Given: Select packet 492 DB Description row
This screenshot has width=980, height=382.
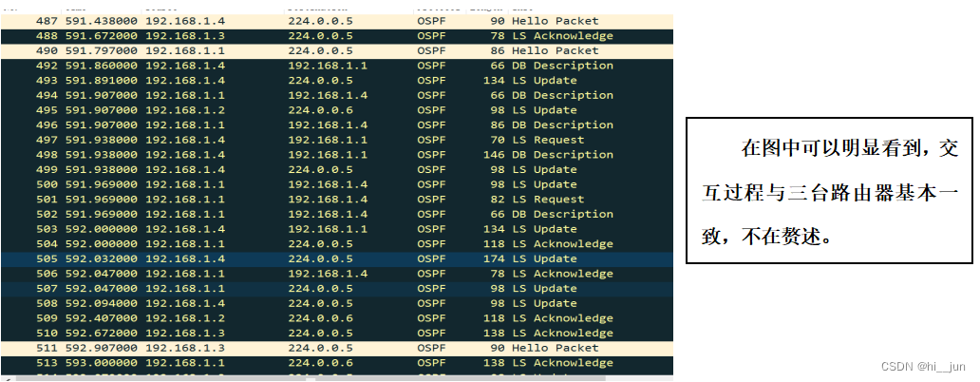Looking at the screenshot, I should tap(337, 66).
